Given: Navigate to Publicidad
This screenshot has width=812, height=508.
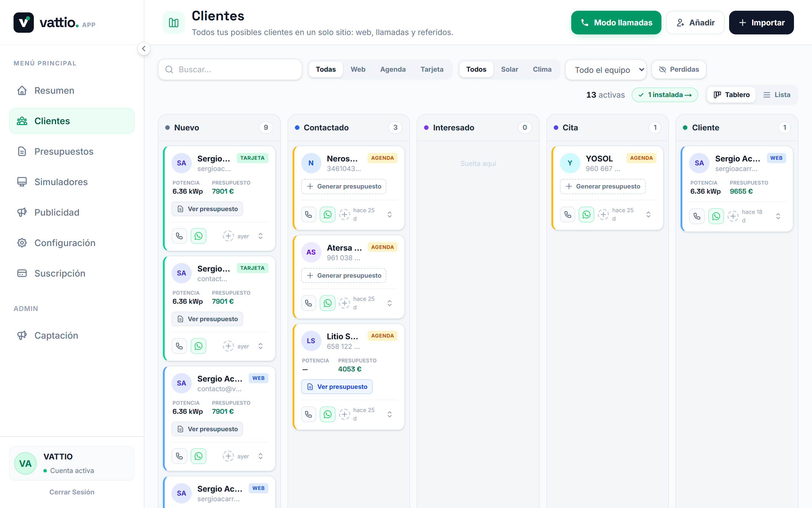Looking at the screenshot, I should point(72,212).
